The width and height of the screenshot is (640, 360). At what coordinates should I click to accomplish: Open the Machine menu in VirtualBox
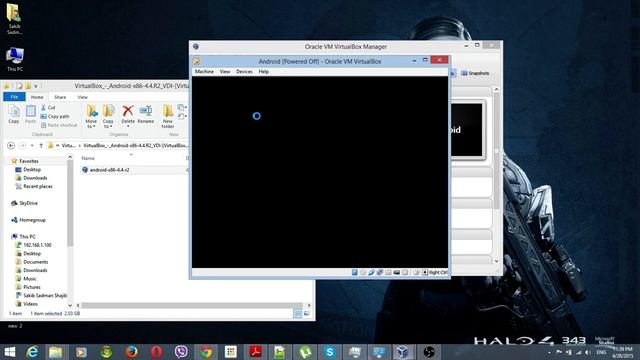(x=204, y=71)
